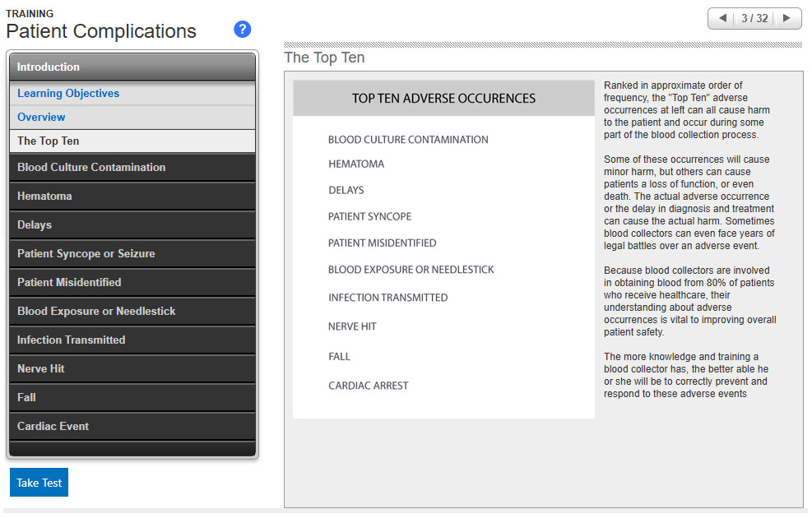Select The Top Ten menu item

click(49, 141)
